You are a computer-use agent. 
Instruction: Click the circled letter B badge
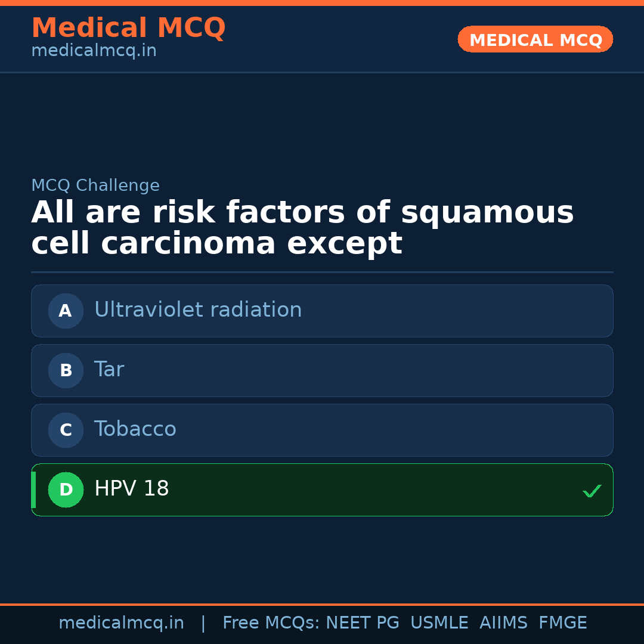66,370
